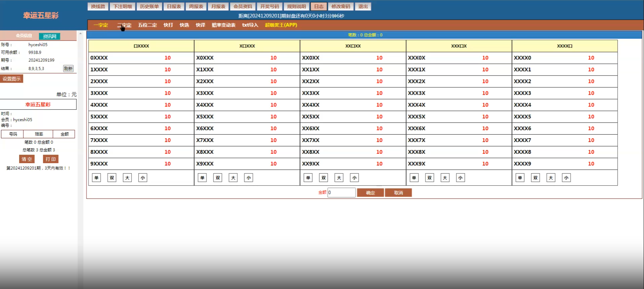Select 小 under the XXX□X column

460,178
